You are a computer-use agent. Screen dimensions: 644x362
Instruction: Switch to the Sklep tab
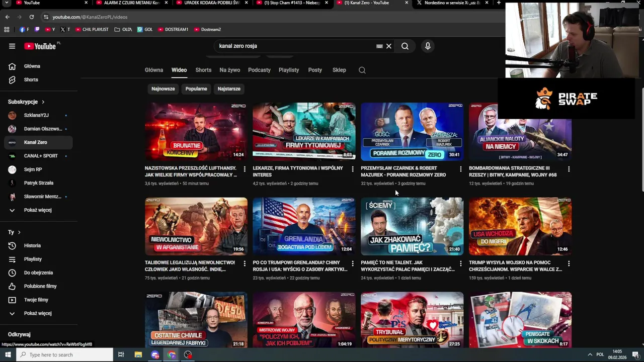339,70
